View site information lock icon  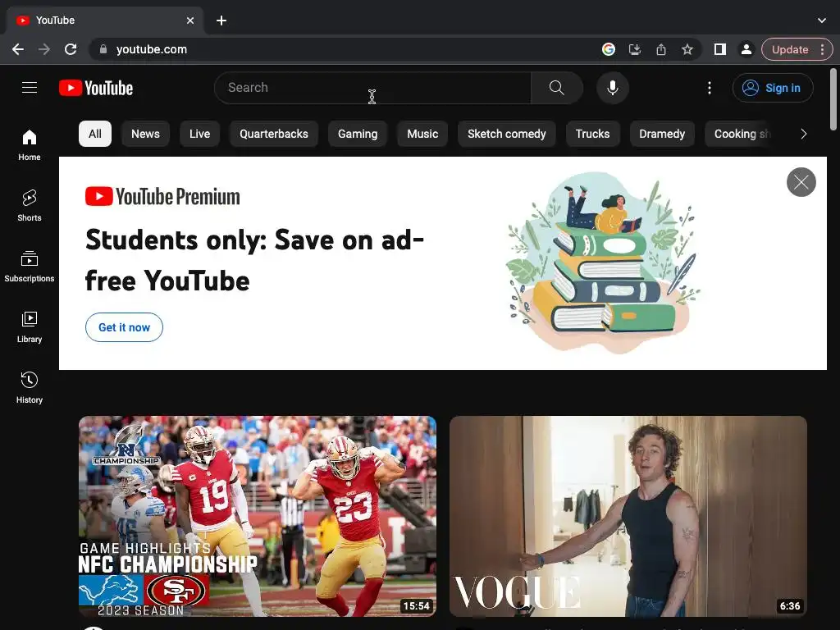tap(103, 48)
